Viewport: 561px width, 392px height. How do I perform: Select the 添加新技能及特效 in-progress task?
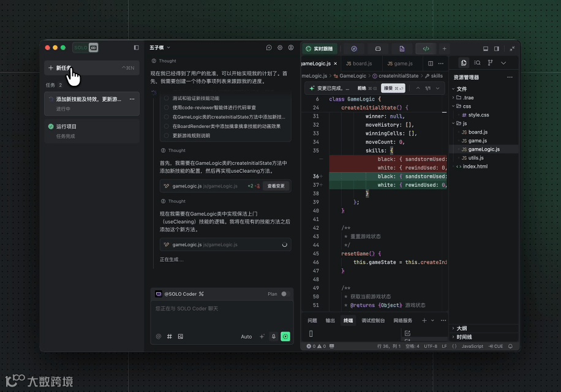(x=92, y=104)
